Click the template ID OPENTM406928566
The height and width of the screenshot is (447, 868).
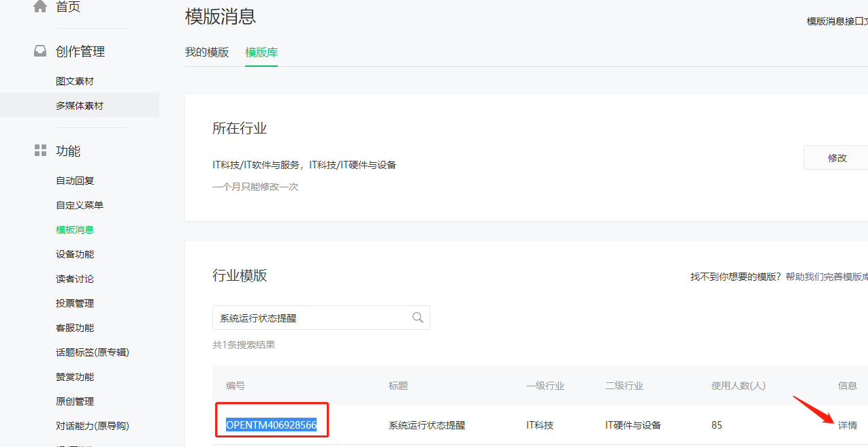(271, 425)
